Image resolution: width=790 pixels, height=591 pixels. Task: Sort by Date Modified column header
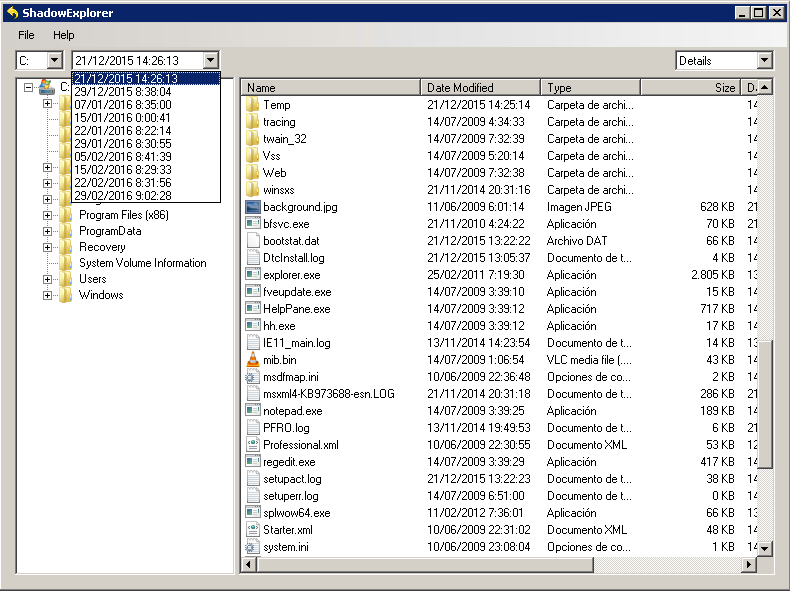[x=481, y=87]
